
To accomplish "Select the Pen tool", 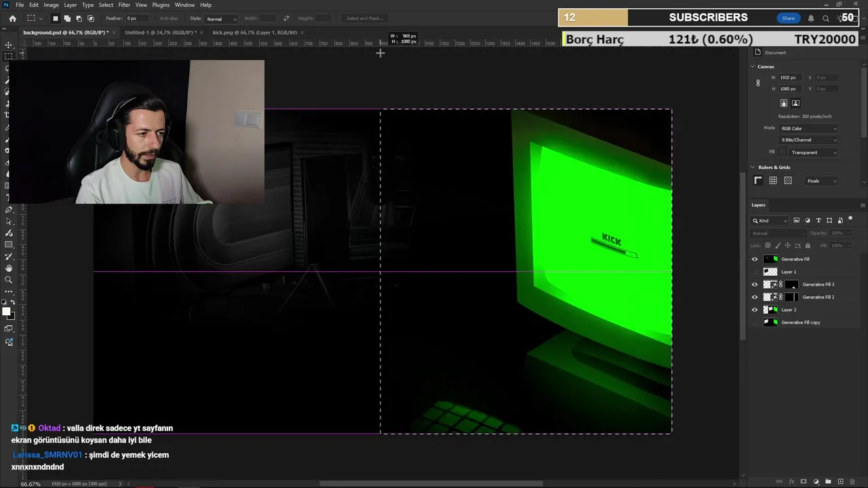I will [9, 210].
